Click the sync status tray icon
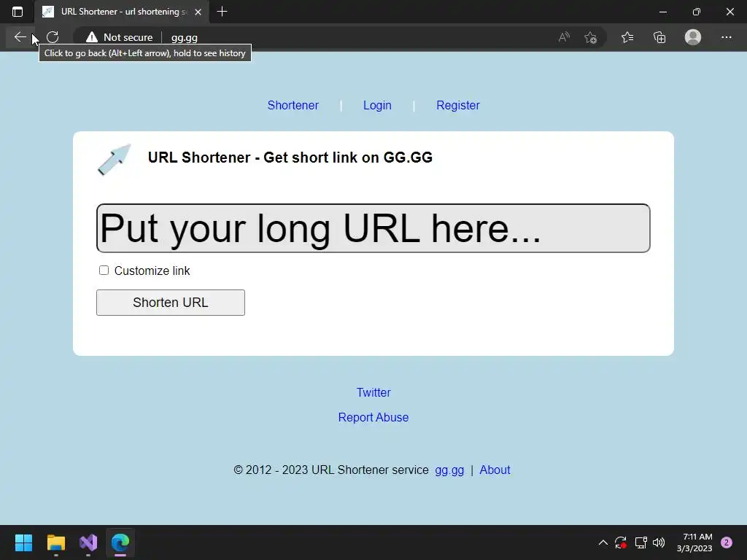 621,542
